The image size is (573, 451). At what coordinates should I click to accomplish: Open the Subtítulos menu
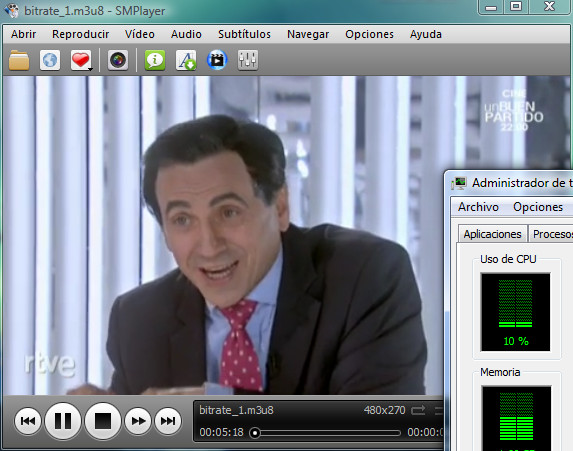point(244,34)
